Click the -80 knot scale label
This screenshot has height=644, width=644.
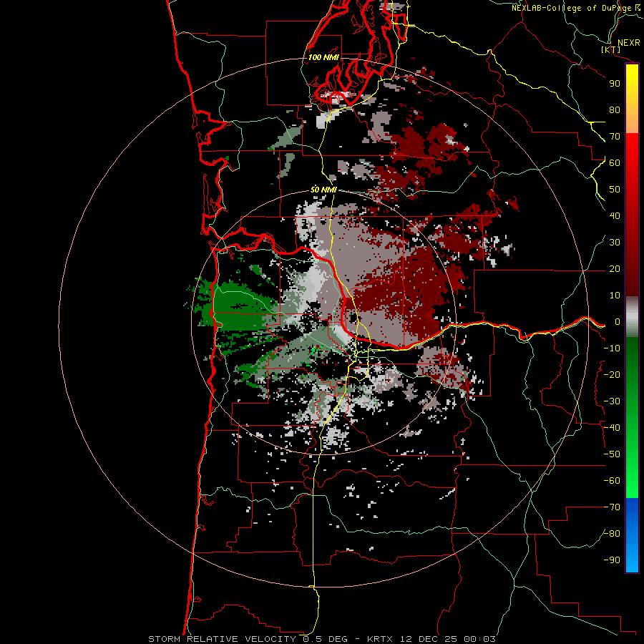612,534
